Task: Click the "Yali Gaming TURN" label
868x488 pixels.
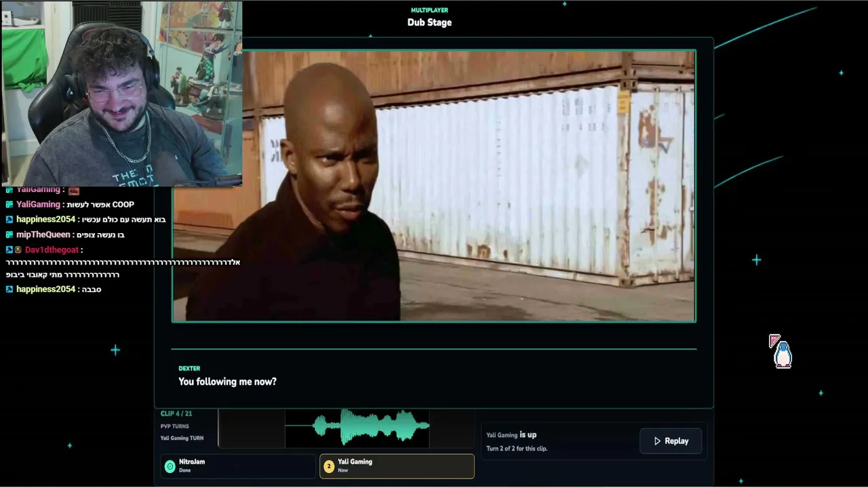Action: click(182, 438)
